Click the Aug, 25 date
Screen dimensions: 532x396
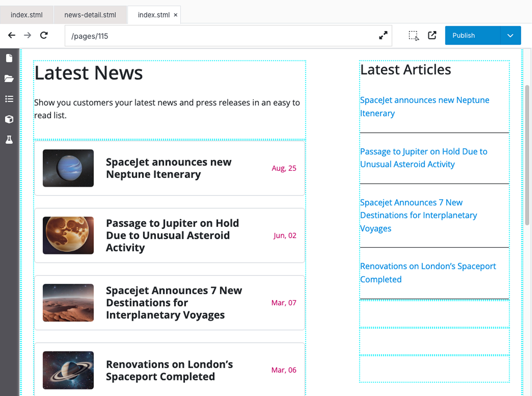coord(284,168)
